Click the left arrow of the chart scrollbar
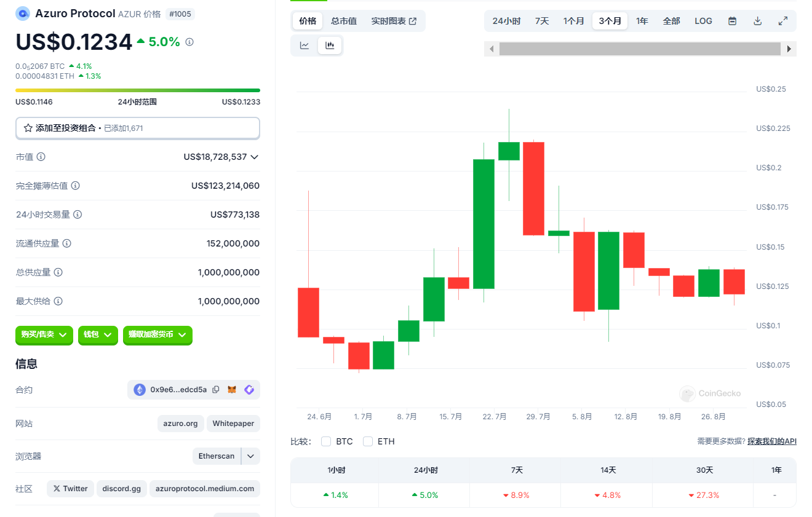 (x=491, y=49)
